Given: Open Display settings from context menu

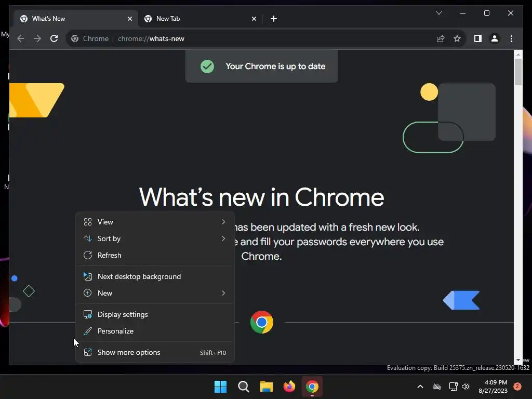Looking at the screenshot, I should [155, 314].
